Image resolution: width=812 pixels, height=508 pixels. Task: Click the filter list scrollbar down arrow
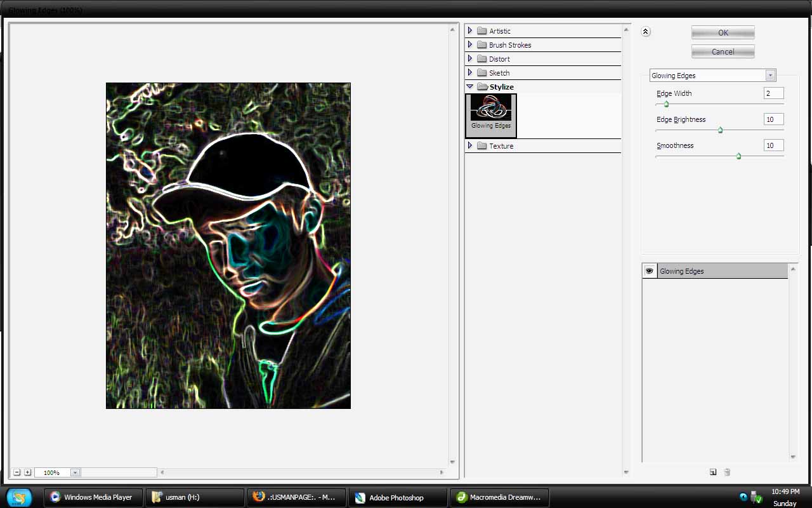click(x=627, y=472)
